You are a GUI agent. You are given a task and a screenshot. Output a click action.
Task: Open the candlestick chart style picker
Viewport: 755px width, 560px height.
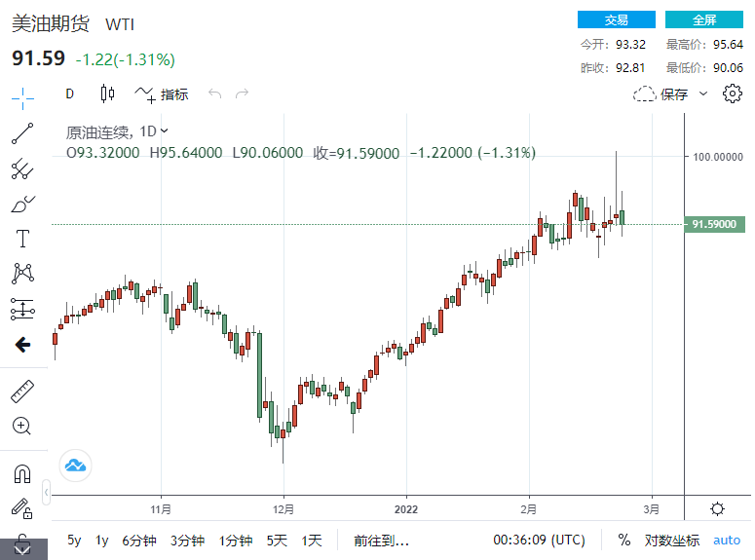(x=107, y=94)
